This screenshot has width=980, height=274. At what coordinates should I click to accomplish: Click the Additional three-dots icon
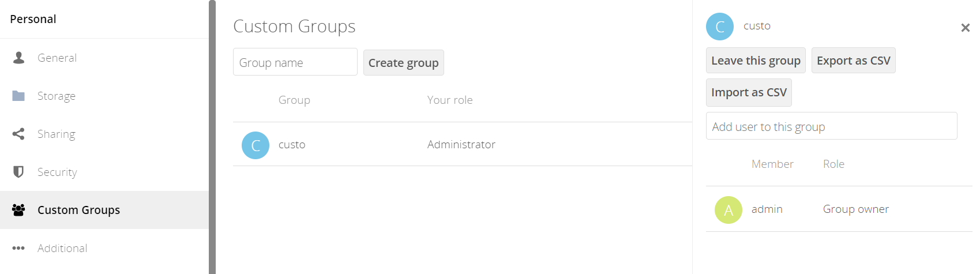(18, 248)
